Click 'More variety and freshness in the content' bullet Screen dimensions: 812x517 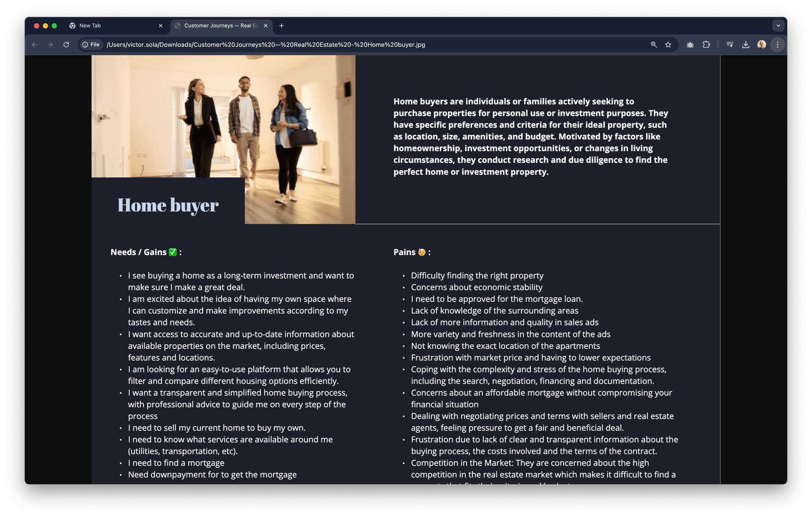510,334
